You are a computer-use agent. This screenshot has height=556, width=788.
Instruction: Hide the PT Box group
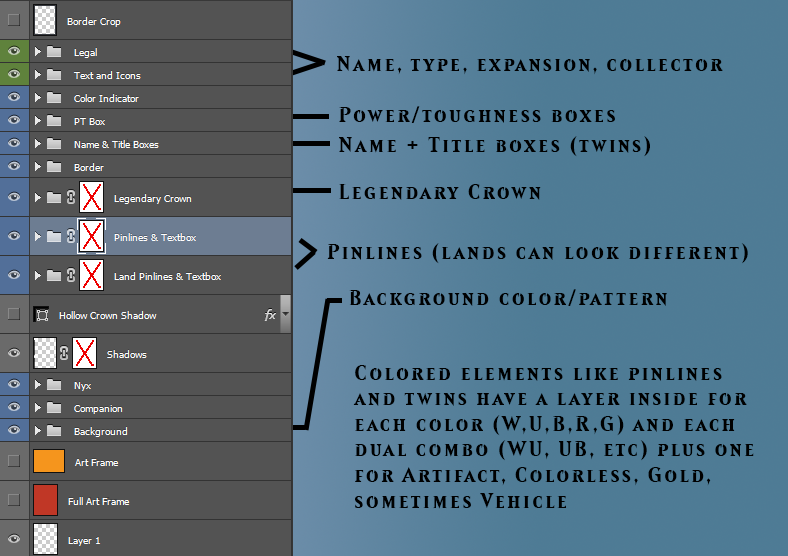click(14, 120)
